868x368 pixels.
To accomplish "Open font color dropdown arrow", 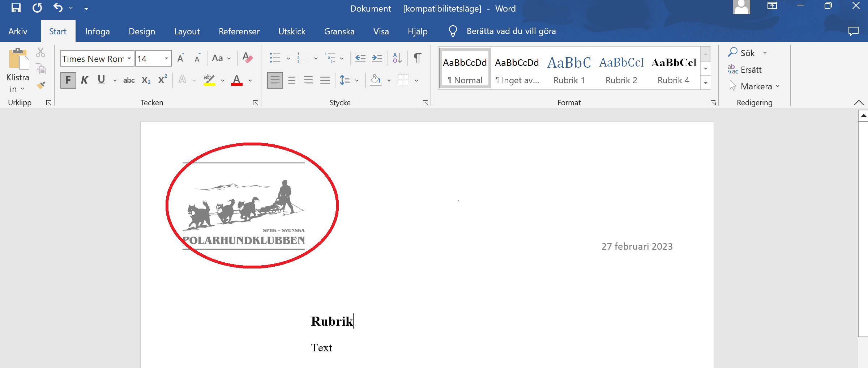I will tap(250, 81).
